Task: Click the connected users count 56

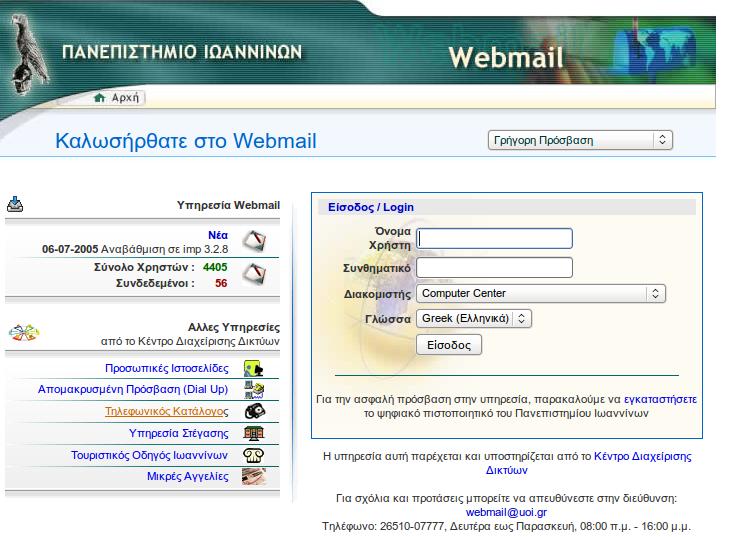Action: click(221, 284)
